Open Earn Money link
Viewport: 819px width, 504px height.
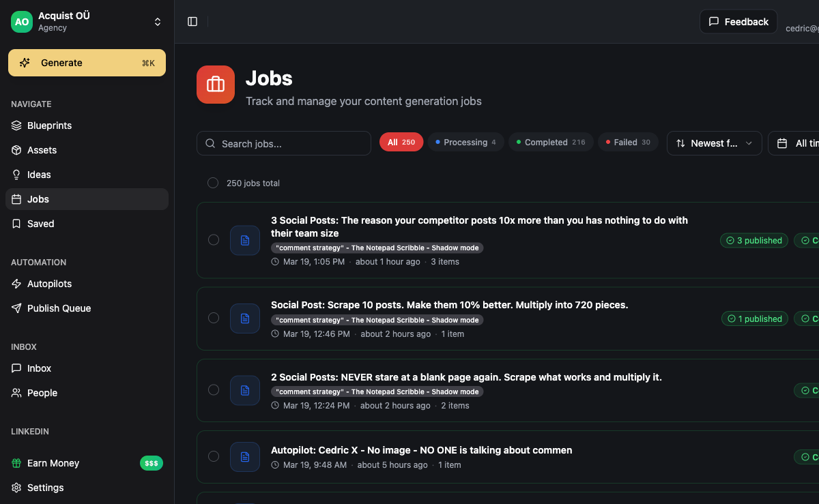[x=87, y=463]
